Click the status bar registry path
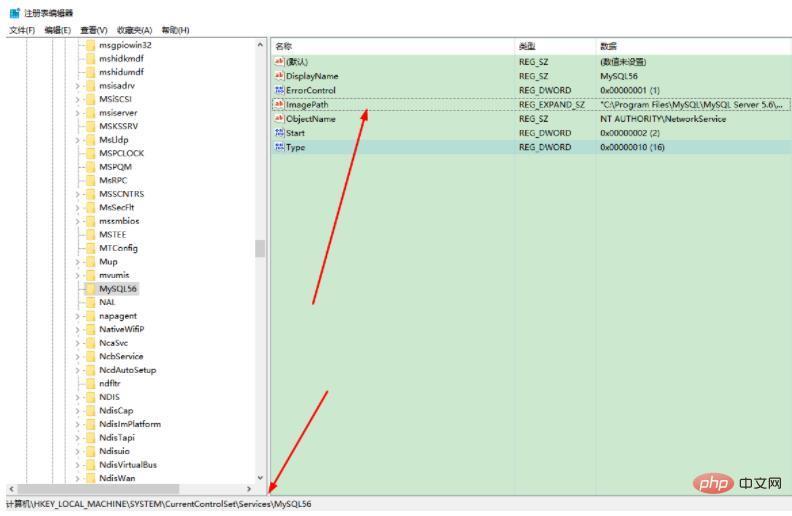 [x=159, y=504]
